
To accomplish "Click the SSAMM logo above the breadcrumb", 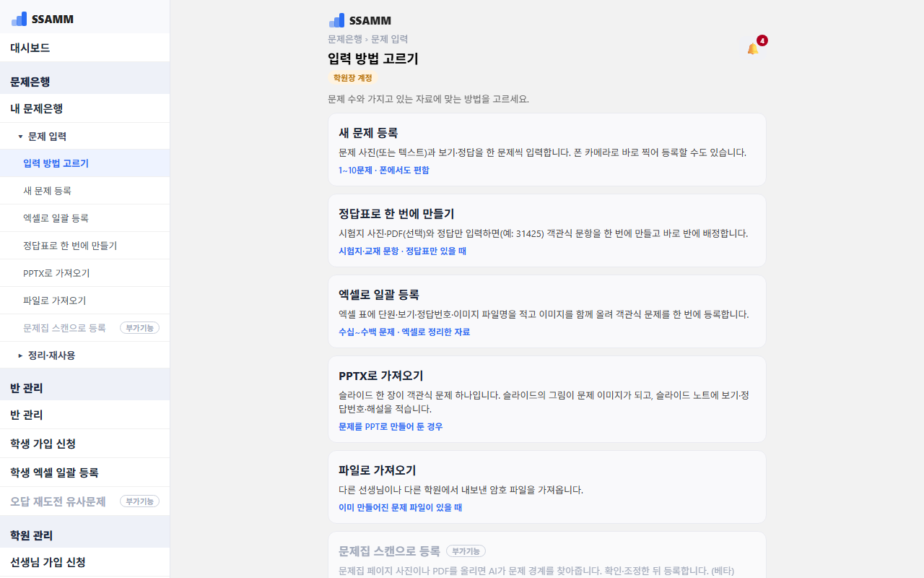I will pos(359,20).
